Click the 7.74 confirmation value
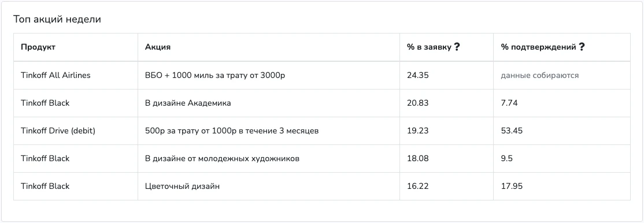 pos(509,103)
